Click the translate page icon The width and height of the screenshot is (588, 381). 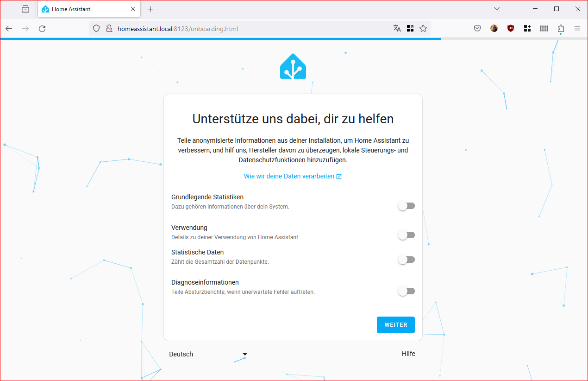[x=397, y=29]
